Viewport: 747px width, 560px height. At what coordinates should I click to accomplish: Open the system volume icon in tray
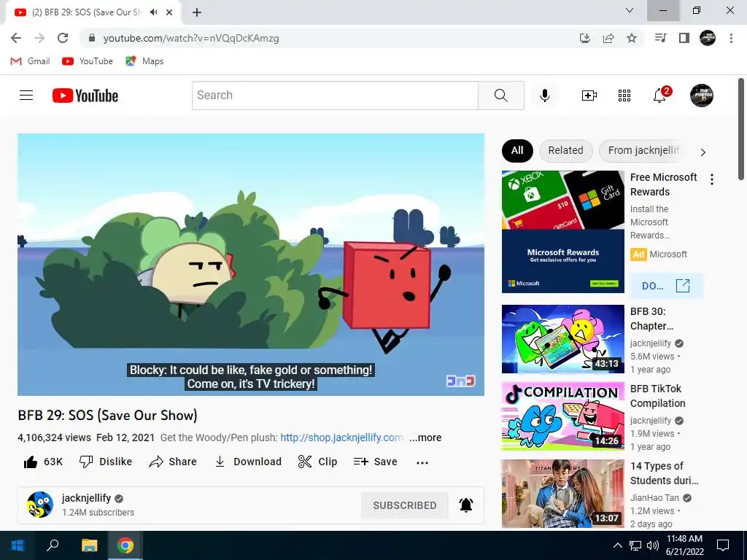pyautogui.click(x=653, y=545)
